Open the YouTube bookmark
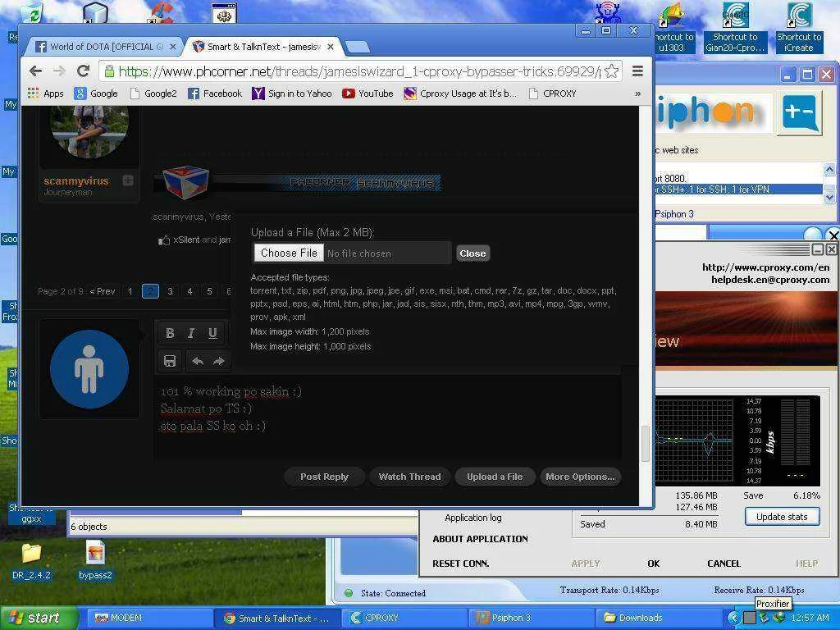 pos(367,94)
